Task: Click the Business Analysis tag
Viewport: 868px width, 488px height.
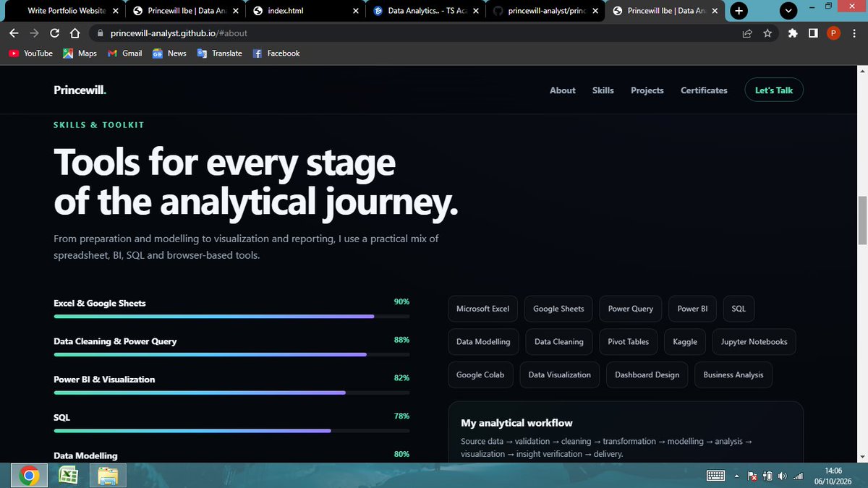Action: pyautogui.click(x=733, y=375)
